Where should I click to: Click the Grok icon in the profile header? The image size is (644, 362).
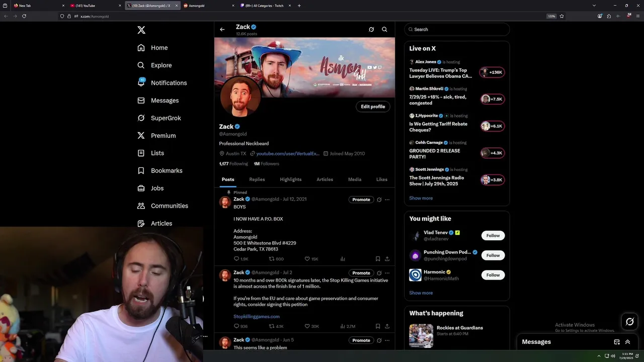click(x=371, y=29)
